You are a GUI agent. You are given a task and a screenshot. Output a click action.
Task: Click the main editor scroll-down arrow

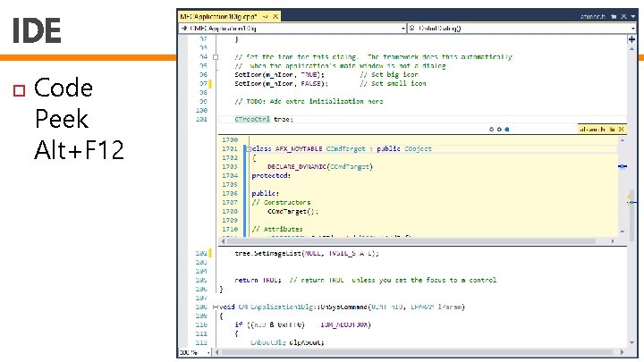631,342
